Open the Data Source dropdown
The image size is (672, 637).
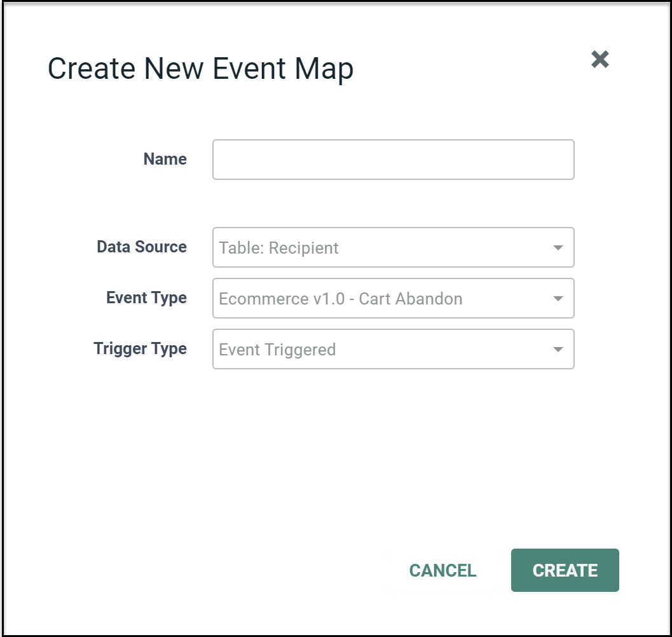393,247
